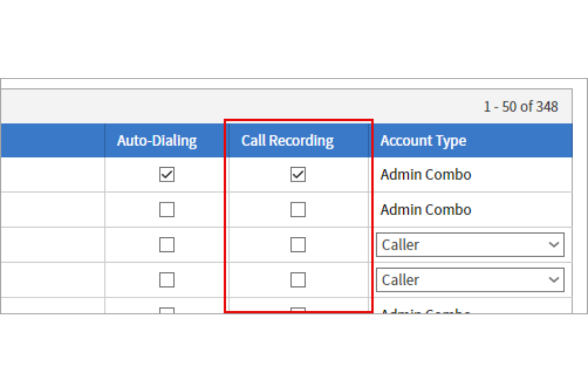Uncheck the checked Call Recording box in the first row
This screenshot has width=588, height=392.
click(298, 174)
